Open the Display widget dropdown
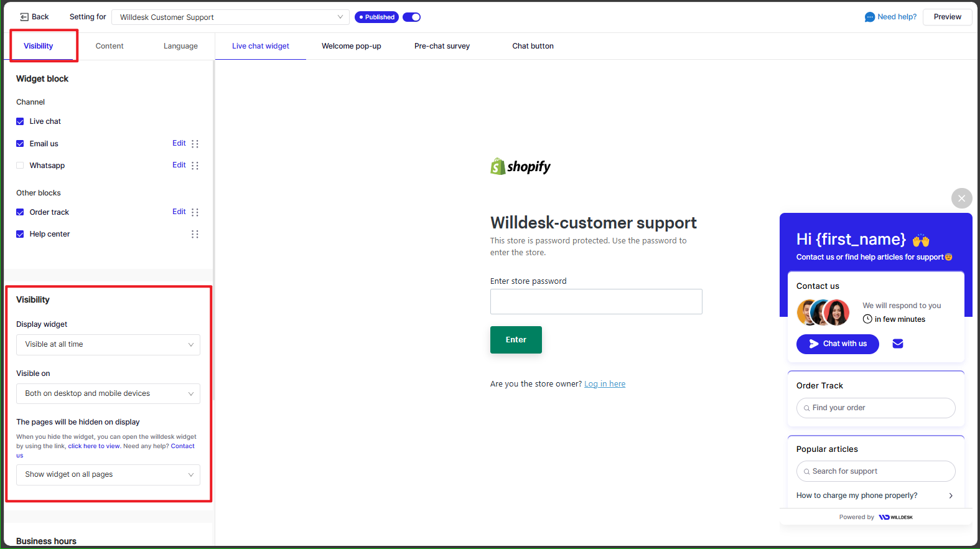The height and width of the screenshot is (549, 980). [108, 344]
